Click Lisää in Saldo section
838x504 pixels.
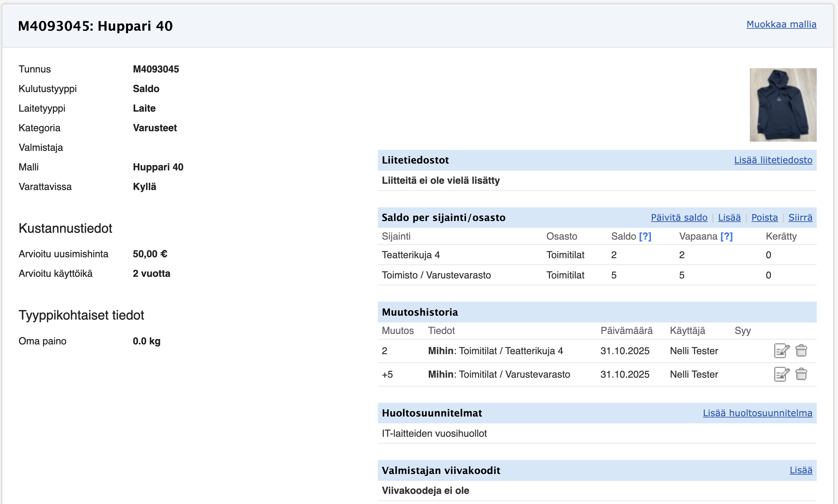tap(729, 217)
